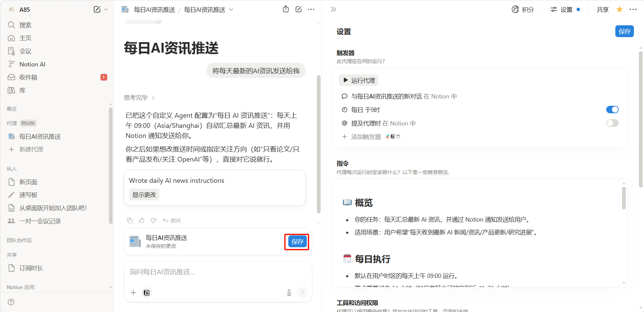This screenshot has width=644, height=312.
Task: Select the 与每日AI资讯推送的新对话 trigger row
Action: [x=480, y=96]
